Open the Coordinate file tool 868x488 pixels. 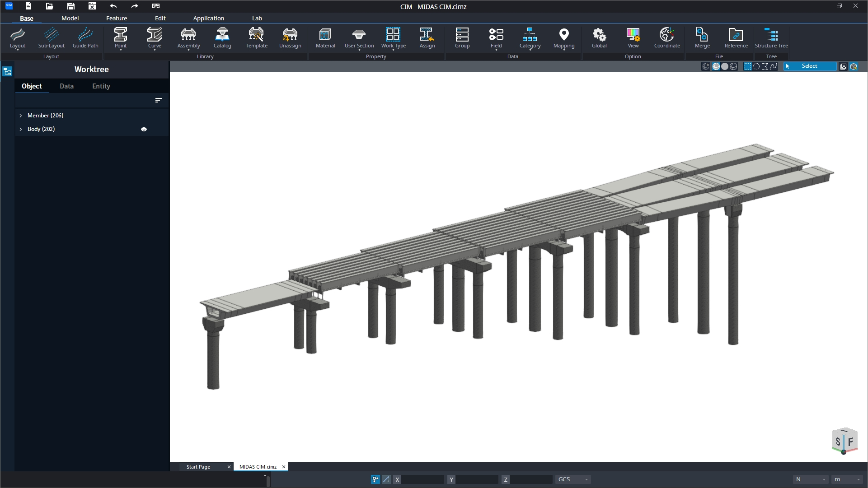coord(666,38)
